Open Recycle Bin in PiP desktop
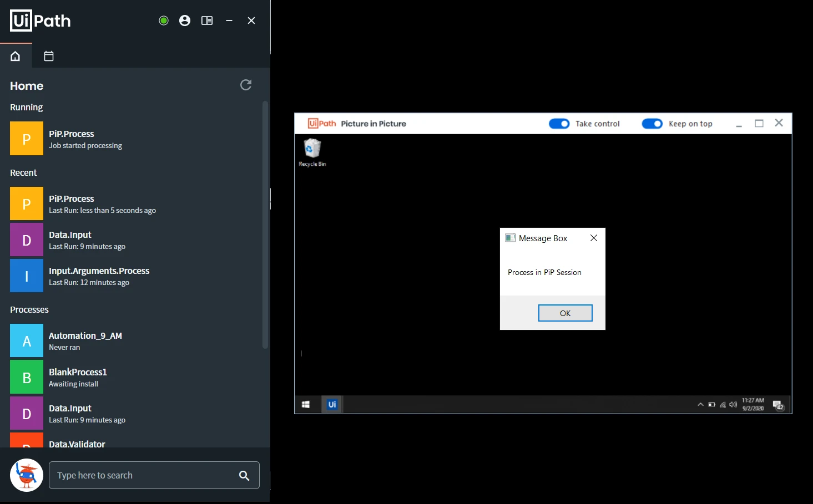 pyautogui.click(x=312, y=152)
